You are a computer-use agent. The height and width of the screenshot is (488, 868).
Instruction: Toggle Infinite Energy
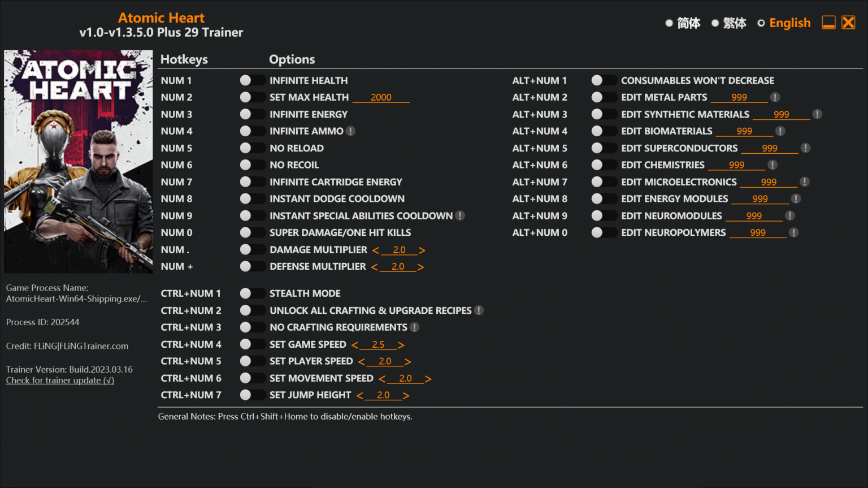(x=252, y=114)
